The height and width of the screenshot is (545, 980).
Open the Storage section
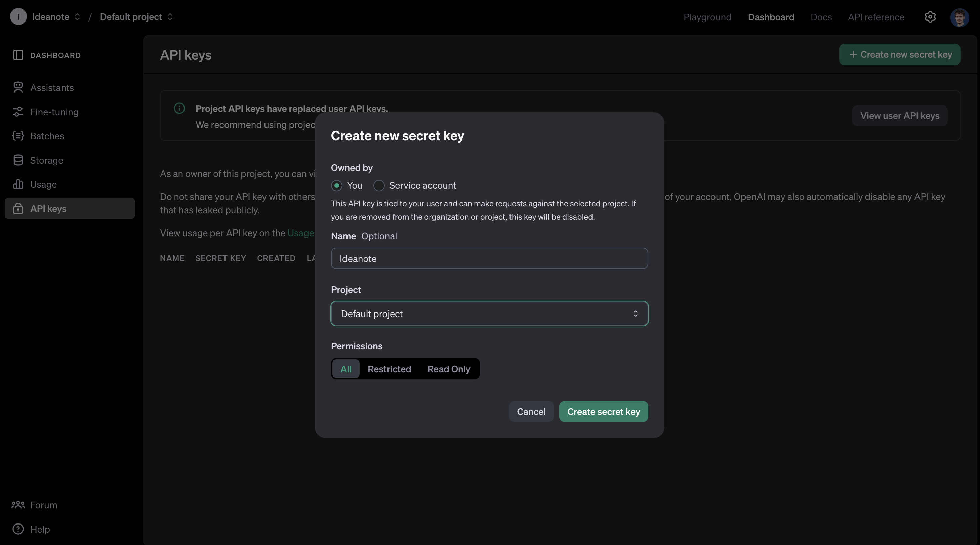pos(46,160)
